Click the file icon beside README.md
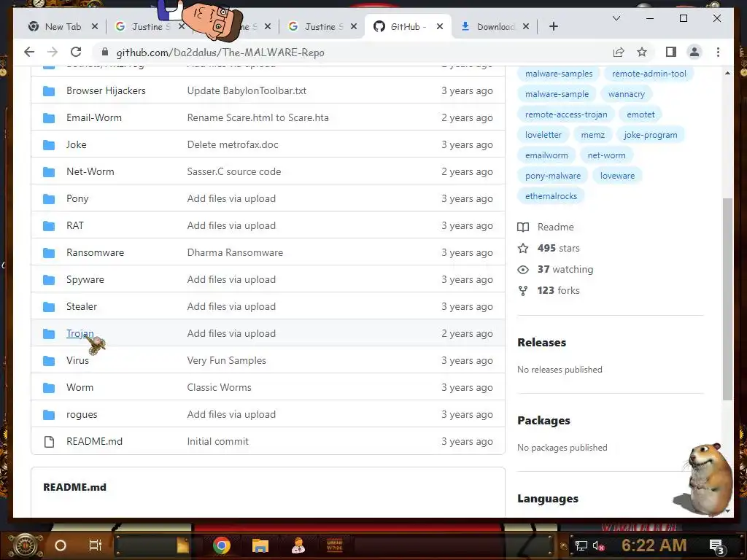 [x=49, y=442]
